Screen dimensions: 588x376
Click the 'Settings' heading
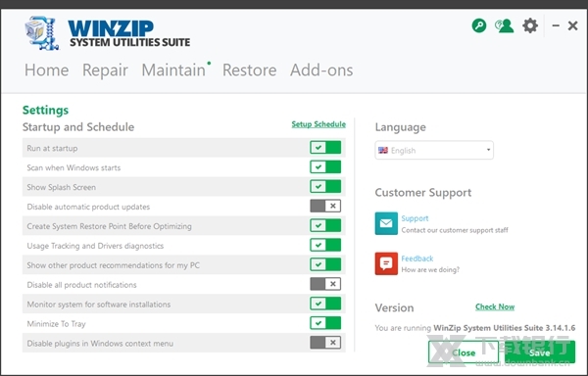pyautogui.click(x=45, y=110)
